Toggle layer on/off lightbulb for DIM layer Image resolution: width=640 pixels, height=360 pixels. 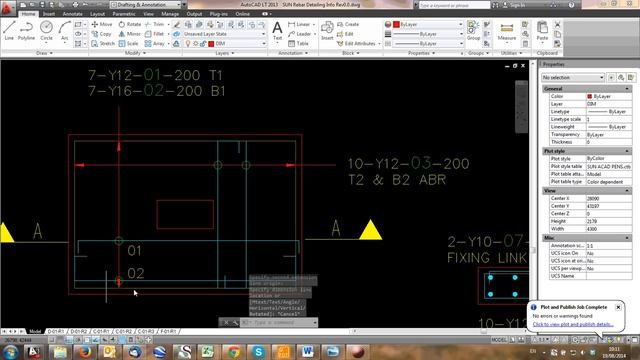pos(188,43)
